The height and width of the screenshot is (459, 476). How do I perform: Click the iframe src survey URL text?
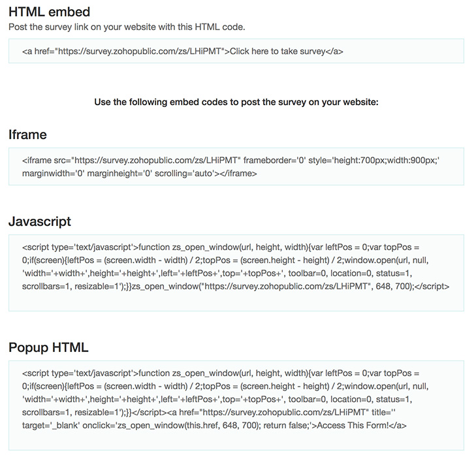[x=157, y=160]
